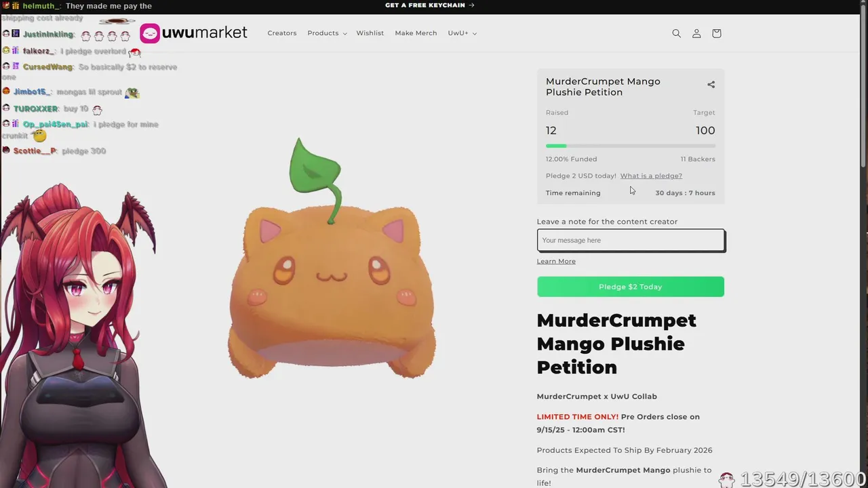Screen dimensions: 868x488
Task: Click chat username falkorz_
Action: click(39, 52)
